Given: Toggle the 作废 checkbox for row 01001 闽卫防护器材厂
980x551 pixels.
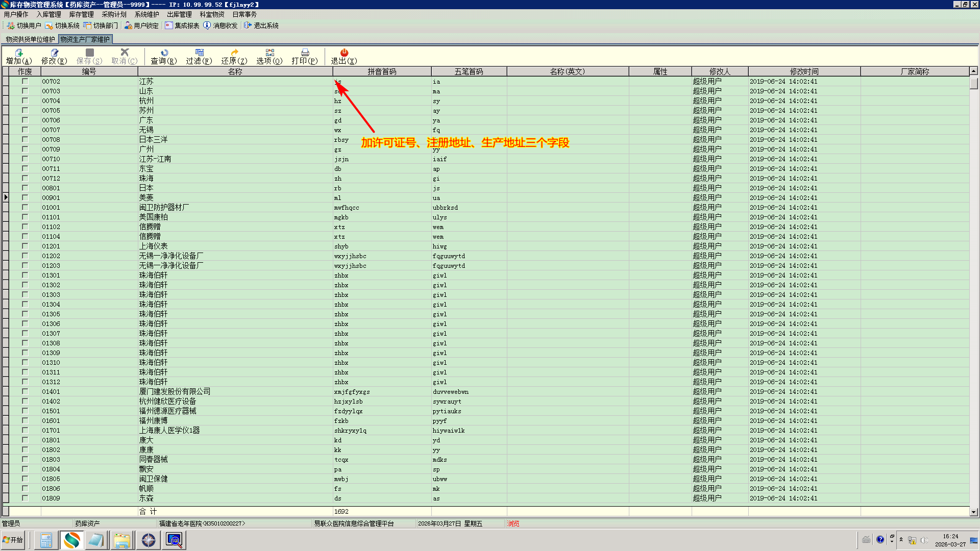Looking at the screenshot, I should coord(24,207).
